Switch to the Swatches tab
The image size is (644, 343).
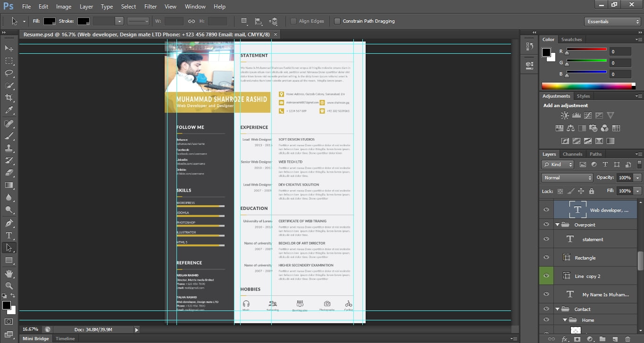pos(571,40)
